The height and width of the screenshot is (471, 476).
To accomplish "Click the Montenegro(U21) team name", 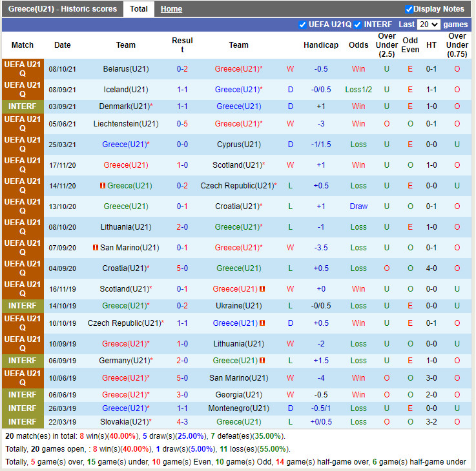I will [x=238, y=408].
